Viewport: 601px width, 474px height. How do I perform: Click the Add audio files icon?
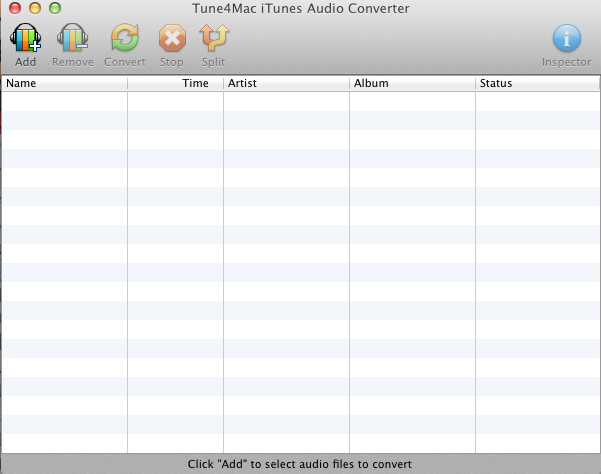point(25,38)
